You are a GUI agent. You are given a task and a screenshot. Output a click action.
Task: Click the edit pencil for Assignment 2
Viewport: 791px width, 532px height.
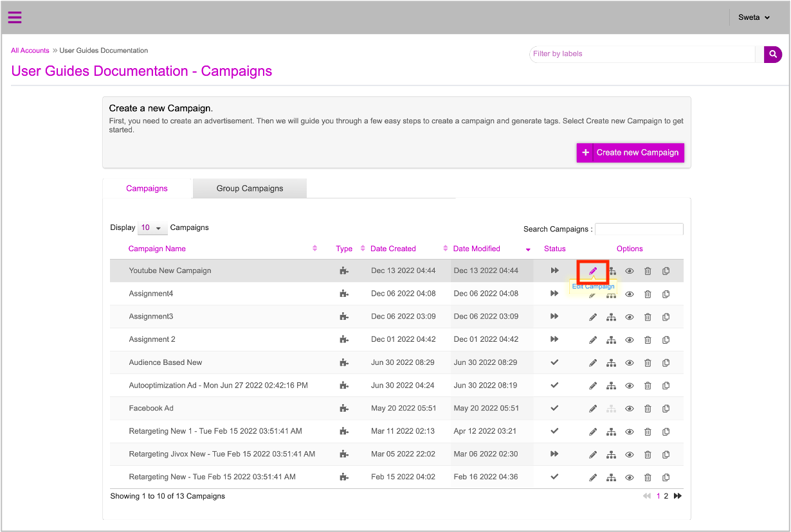click(593, 340)
